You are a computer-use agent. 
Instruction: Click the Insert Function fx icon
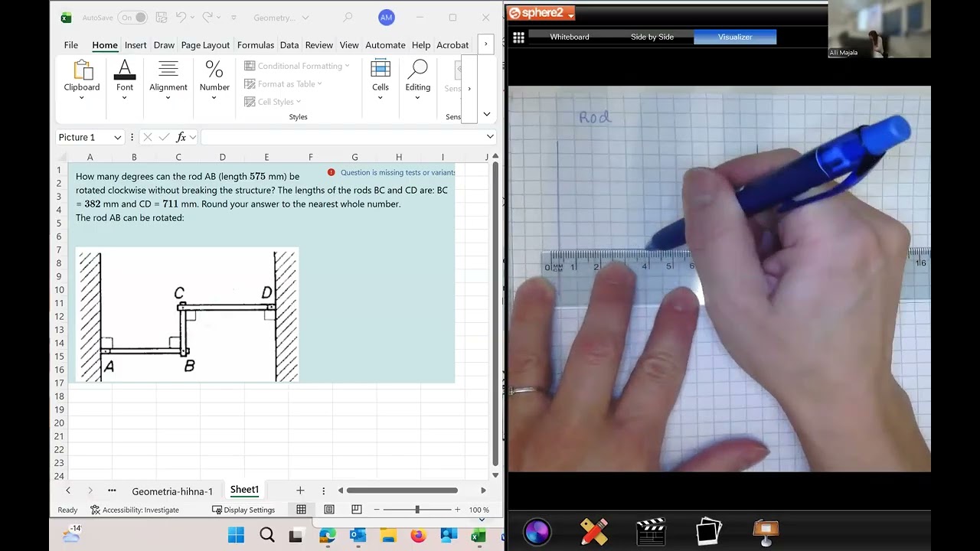point(181,137)
